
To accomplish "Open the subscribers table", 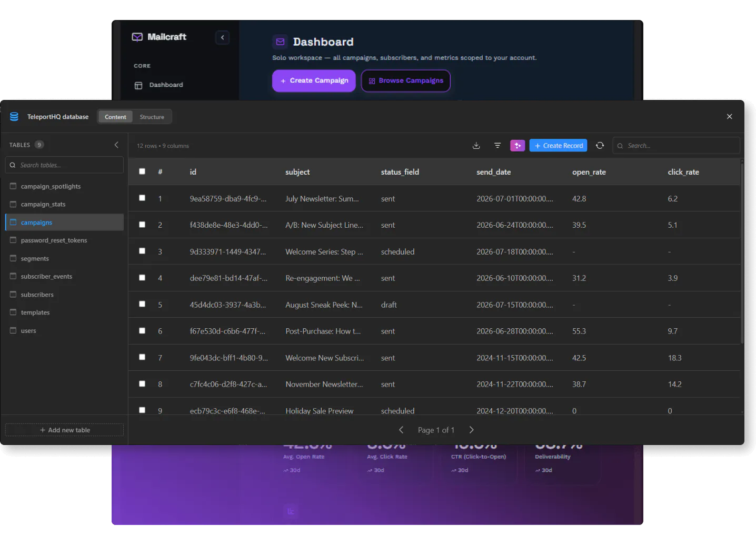I will click(65, 295).
